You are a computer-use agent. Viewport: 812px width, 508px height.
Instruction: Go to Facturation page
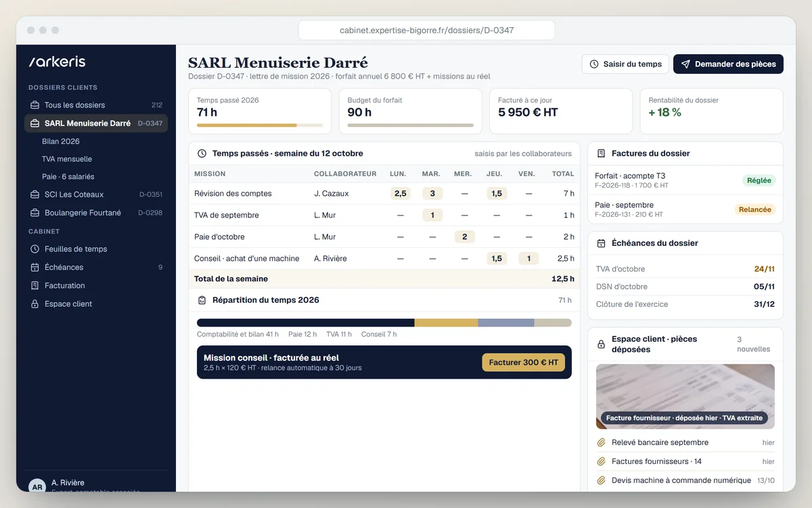coord(96,286)
